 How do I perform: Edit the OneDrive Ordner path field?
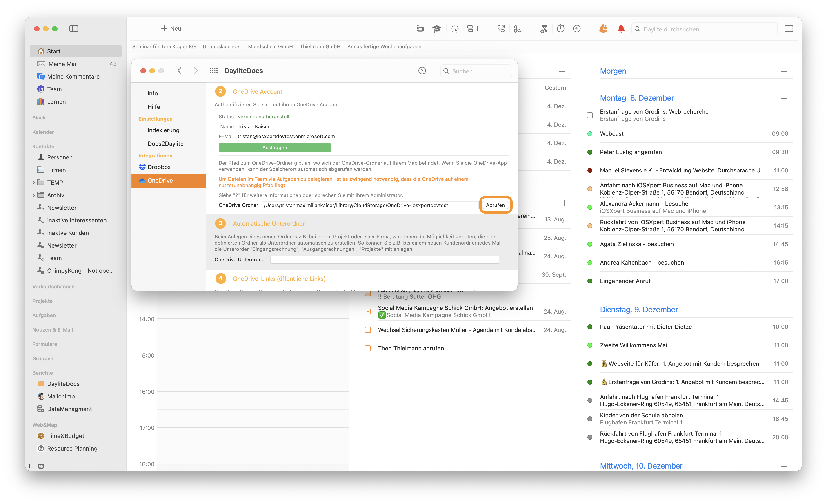370,205
